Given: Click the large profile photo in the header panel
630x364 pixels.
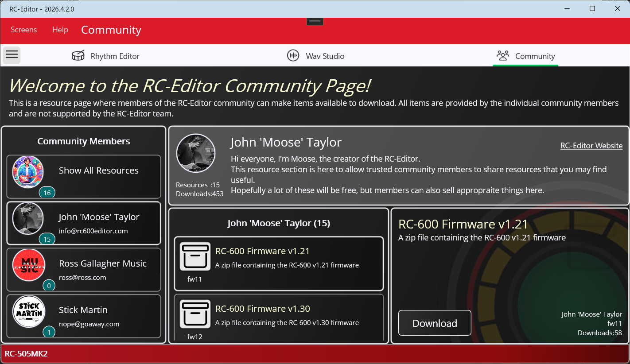Looking at the screenshot, I should point(196,153).
